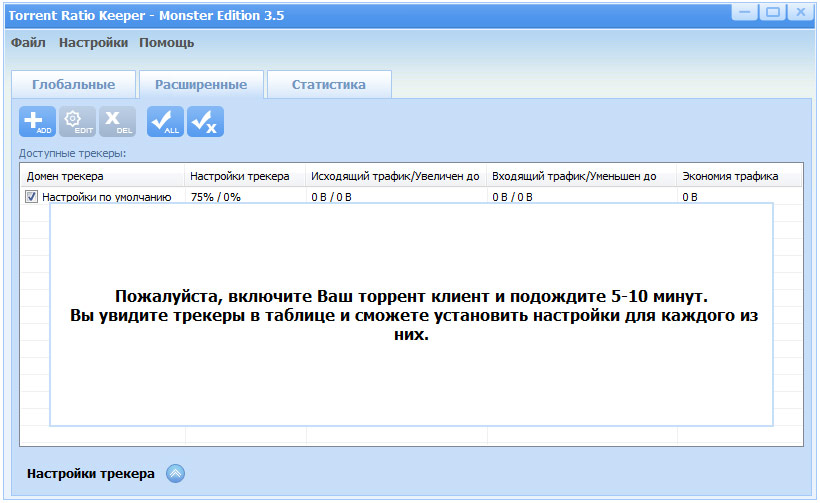Maximize the Torrent Ratio Keeper window
Image resolution: width=820 pixels, height=503 pixels.
[771, 12]
